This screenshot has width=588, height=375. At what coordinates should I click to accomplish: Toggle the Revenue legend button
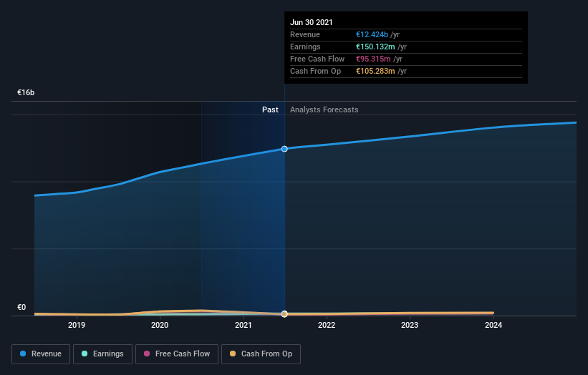click(41, 354)
